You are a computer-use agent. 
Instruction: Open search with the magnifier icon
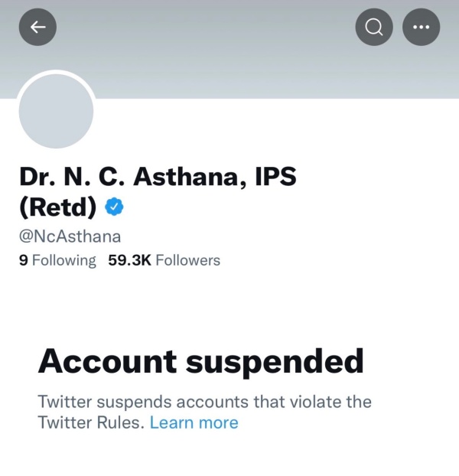click(x=374, y=27)
